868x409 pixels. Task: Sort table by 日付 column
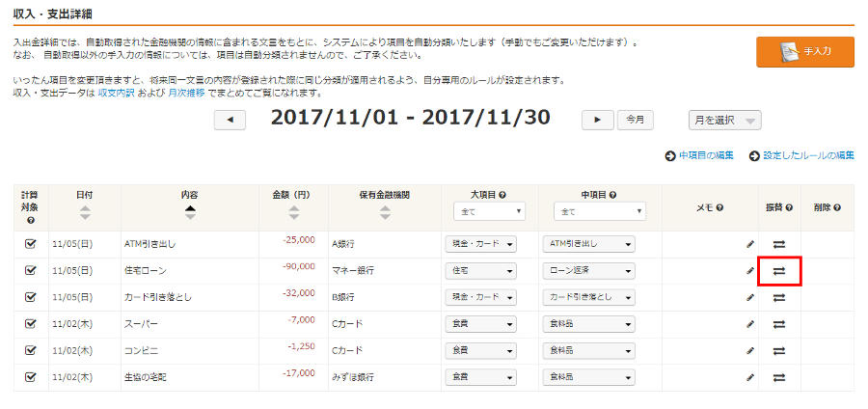85,211
